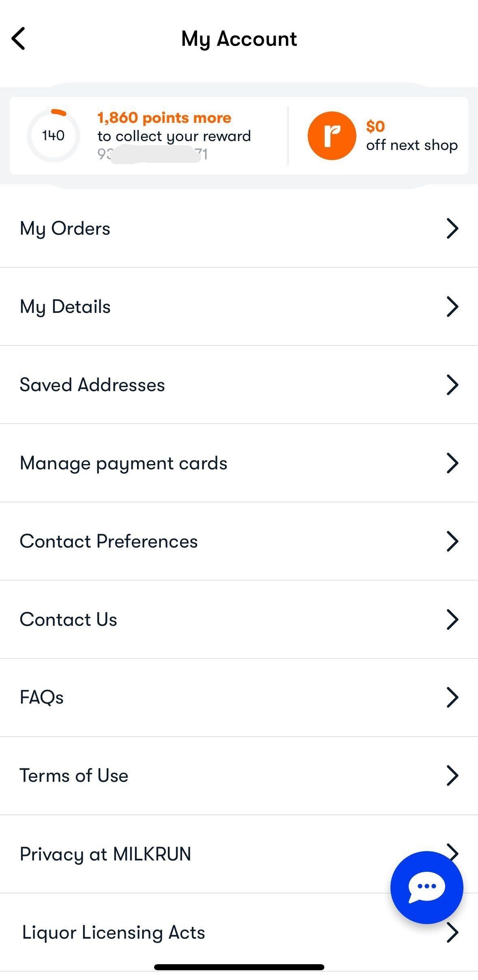478x980 pixels.
Task: Tap the chevron beside My Orders
Action: [452, 229]
